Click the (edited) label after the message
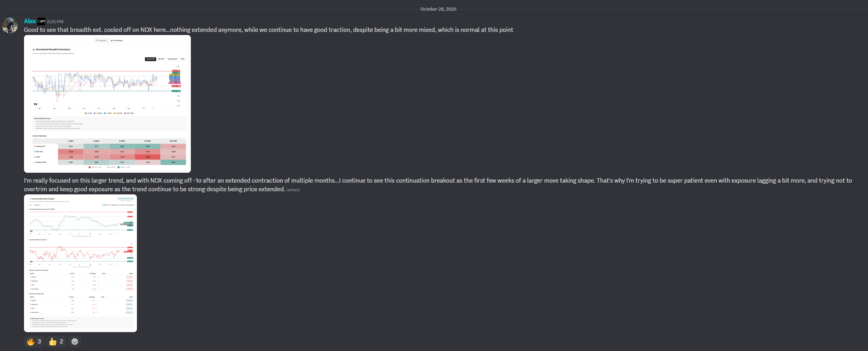Viewport: 868px width, 351px height. pos(293,190)
